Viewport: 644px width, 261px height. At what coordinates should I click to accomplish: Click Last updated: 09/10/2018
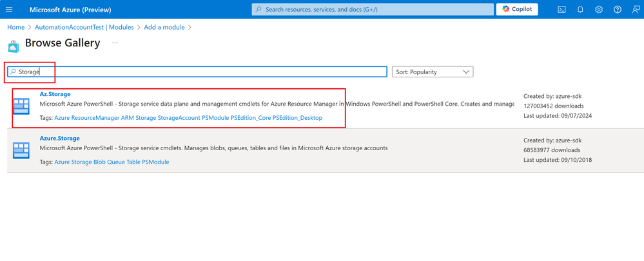[x=558, y=160]
